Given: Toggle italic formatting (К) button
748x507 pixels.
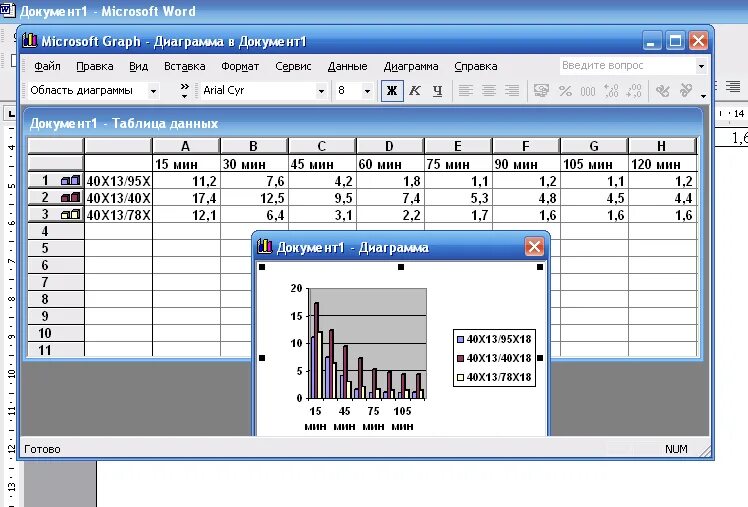Looking at the screenshot, I should click(415, 91).
